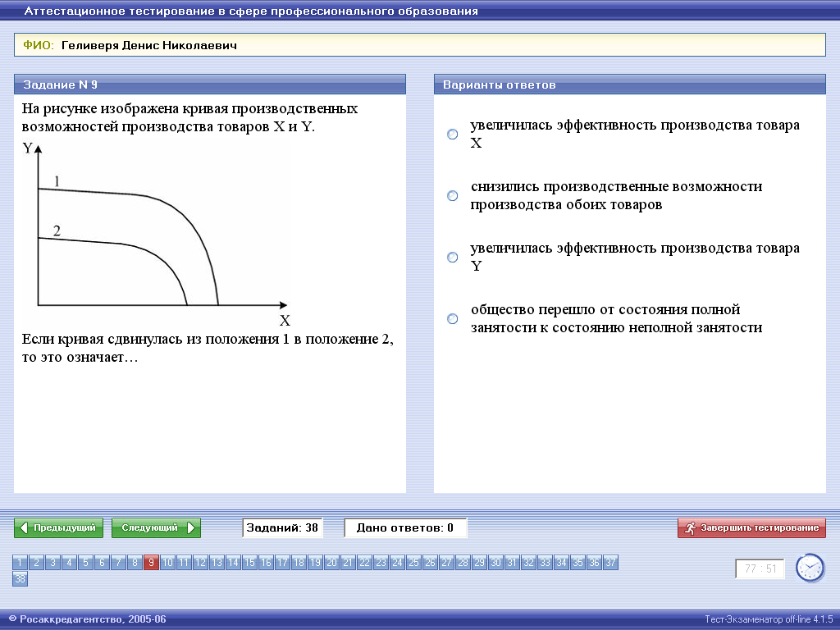The height and width of the screenshot is (630, 840).
Task: Click the Задание N 9 panel header
Action: [210, 84]
